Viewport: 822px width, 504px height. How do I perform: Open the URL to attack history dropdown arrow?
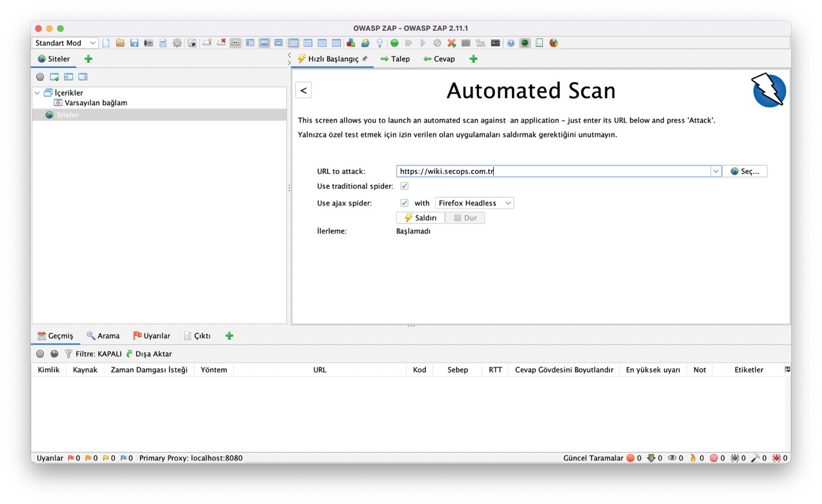click(715, 171)
